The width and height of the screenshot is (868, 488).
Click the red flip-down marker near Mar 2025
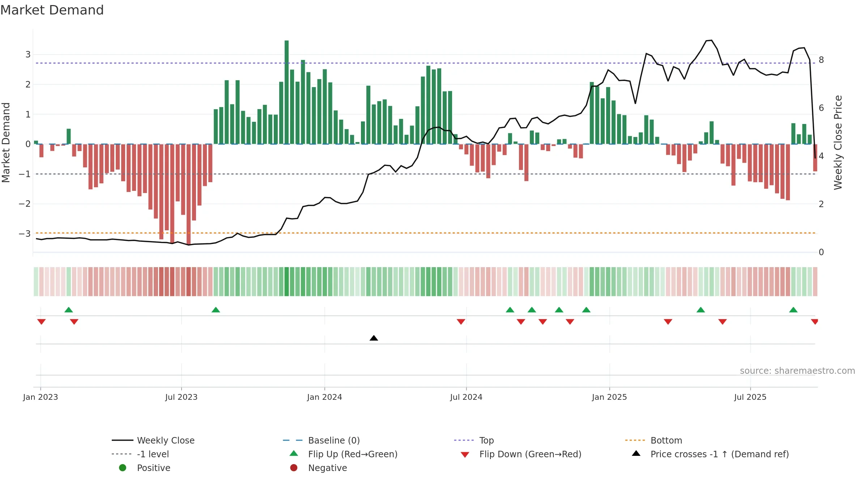pos(668,322)
